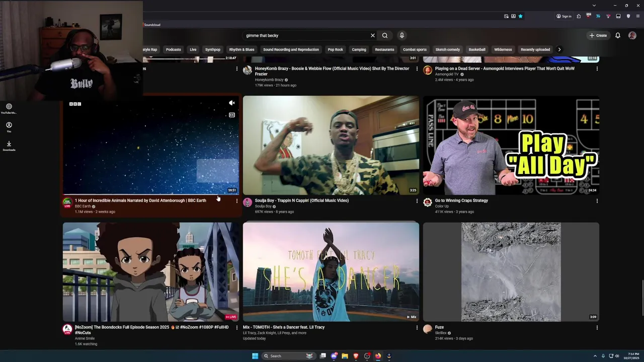644x362 pixels.
Task: Open options for Winning Craps Strategy video
Action: coord(597,201)
